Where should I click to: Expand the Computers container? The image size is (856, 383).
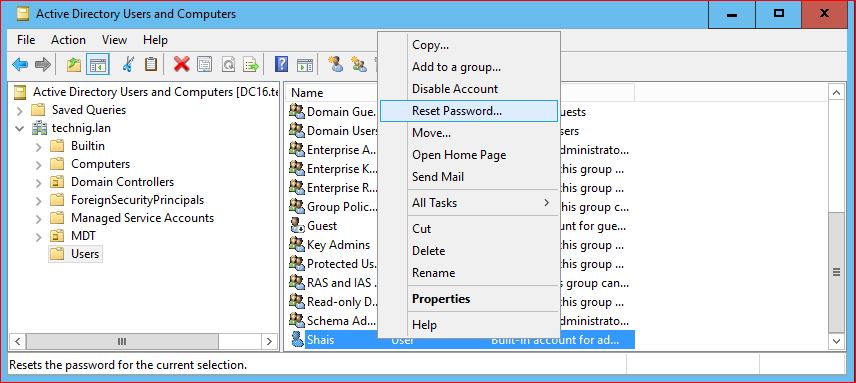pos(39,165)
